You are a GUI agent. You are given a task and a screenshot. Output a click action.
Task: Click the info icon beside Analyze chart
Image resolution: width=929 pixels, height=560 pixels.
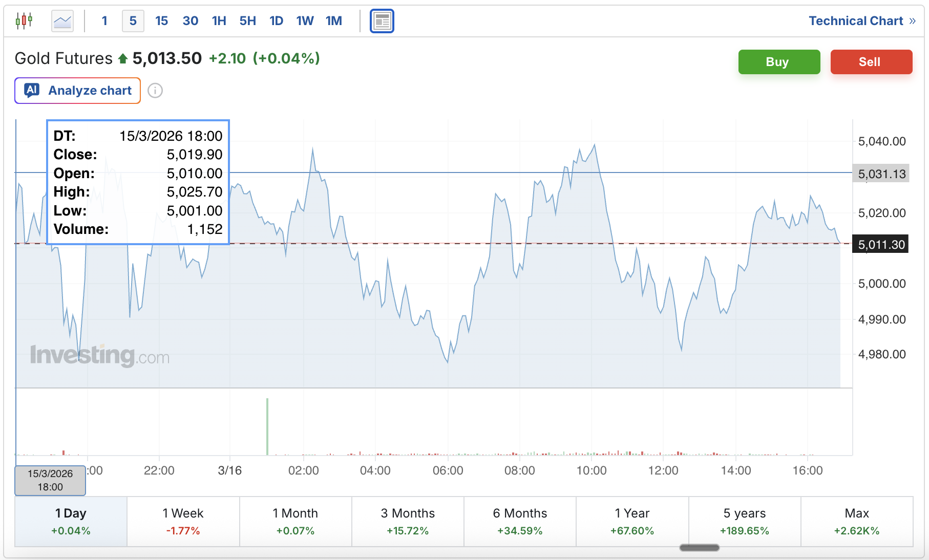click(155, 90)
